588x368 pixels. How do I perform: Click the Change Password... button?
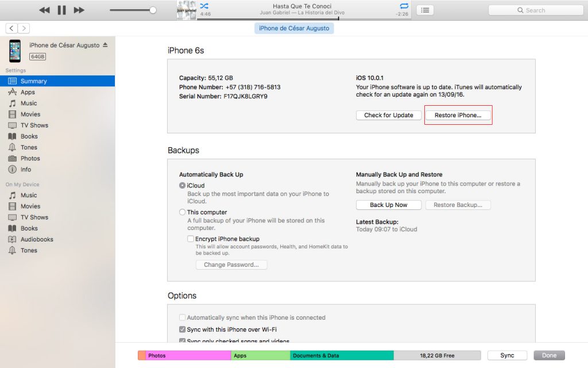point(231,264)
